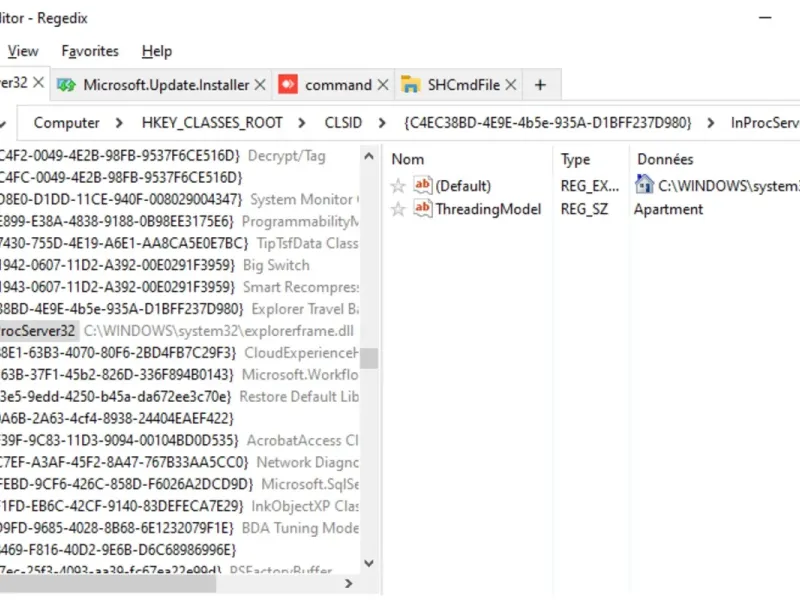The height and width of the screenshot is (600, 800).
Task: Expand the chevron after Computer
Action: pyautogui.click(x=119, y=123)
